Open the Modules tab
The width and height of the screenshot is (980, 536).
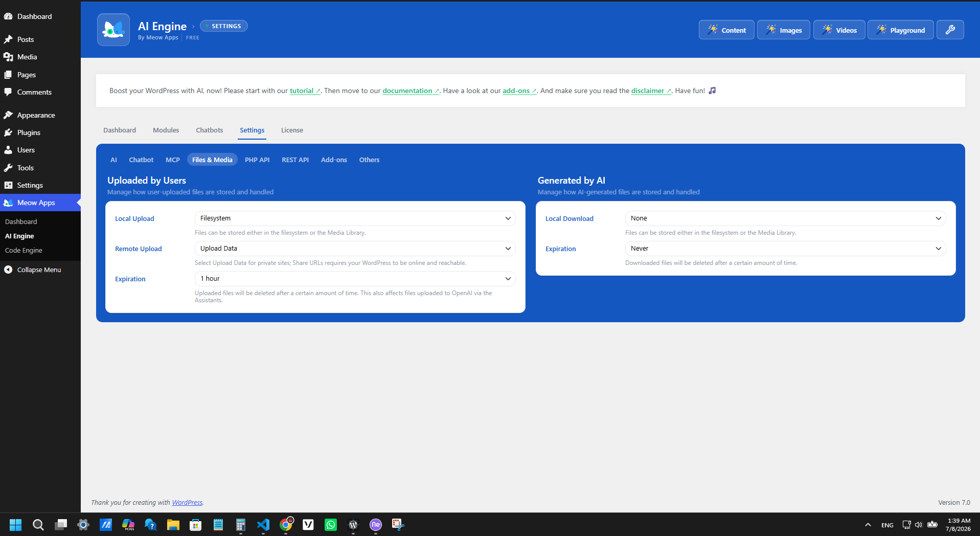pos(166,130)
